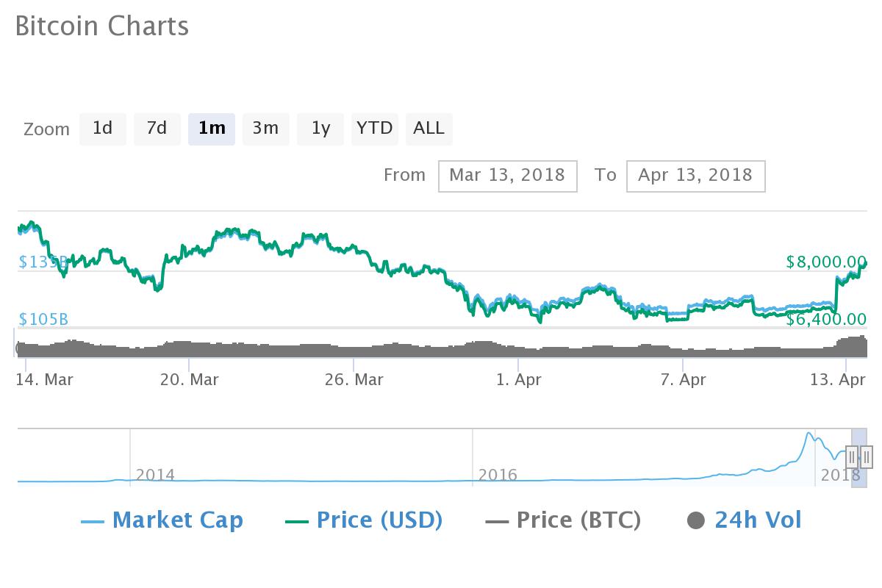Show the Price (BTC) series label
The image size is (882, 588).
(x=578, y=520)
